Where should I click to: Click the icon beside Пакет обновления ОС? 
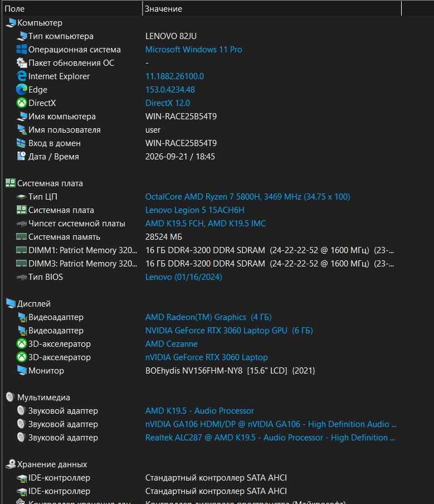(x=22, y=62)
